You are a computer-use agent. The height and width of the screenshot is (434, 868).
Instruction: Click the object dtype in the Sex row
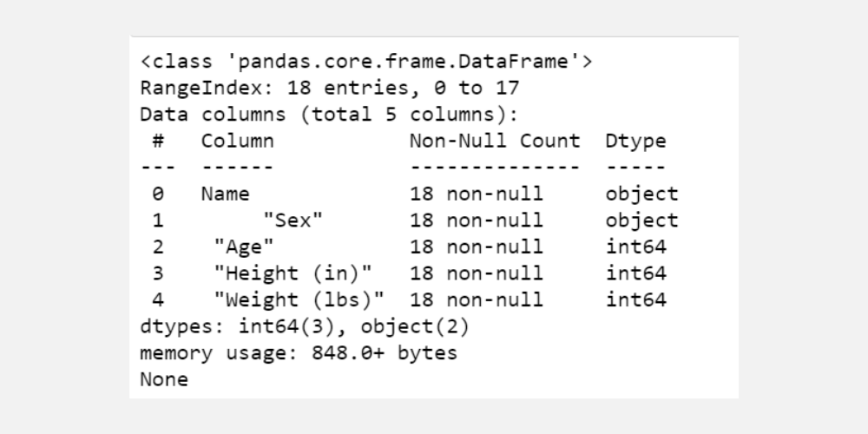coord(641,220)
